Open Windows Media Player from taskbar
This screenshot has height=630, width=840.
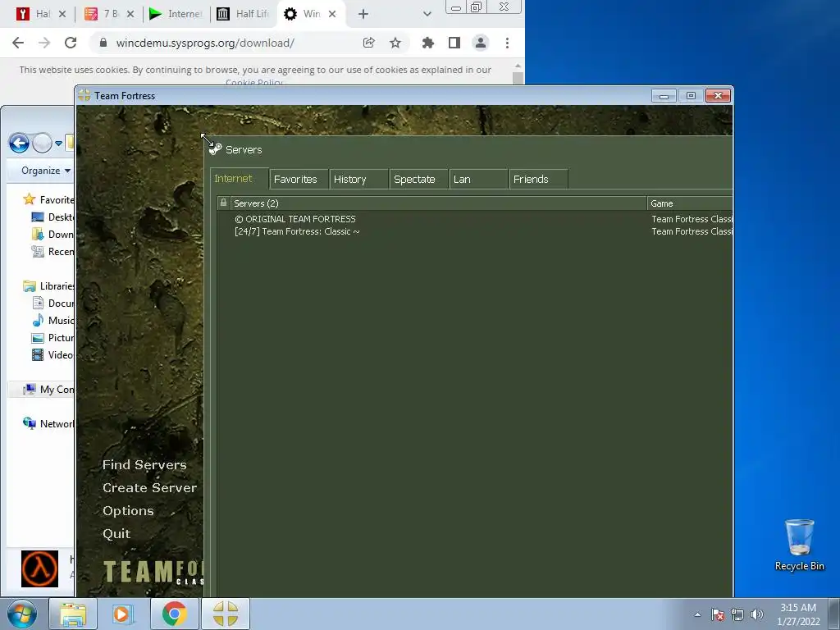point(123,614)
